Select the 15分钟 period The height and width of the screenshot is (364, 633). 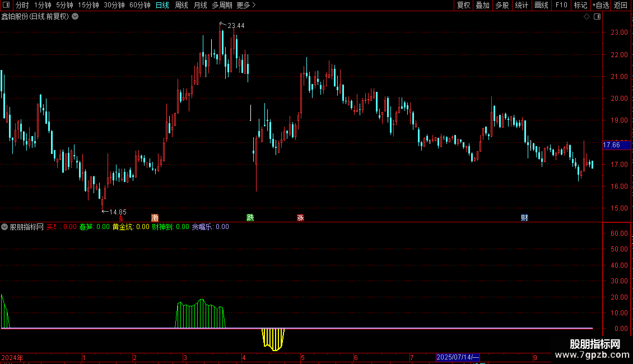[x=89, y=5]
